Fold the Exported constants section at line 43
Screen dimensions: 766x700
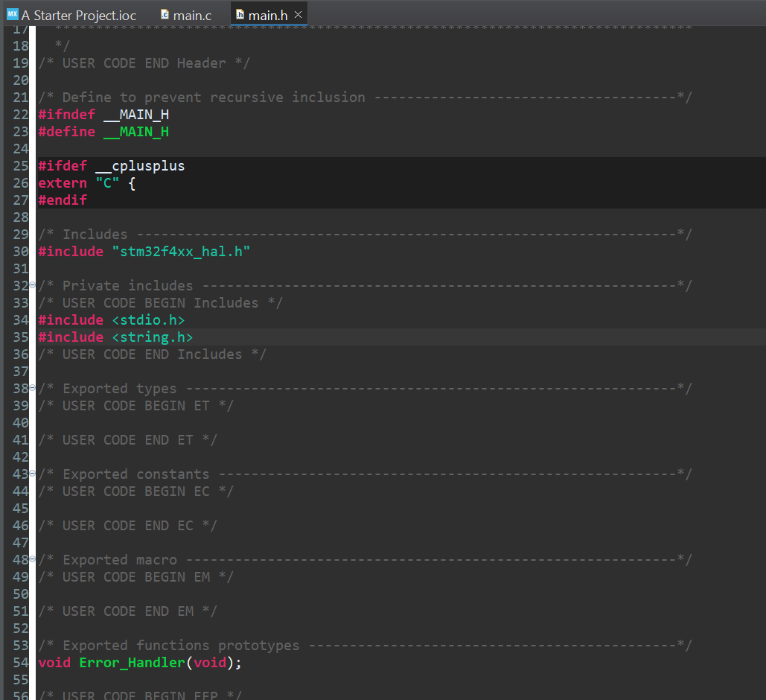[x=32, y=474]
